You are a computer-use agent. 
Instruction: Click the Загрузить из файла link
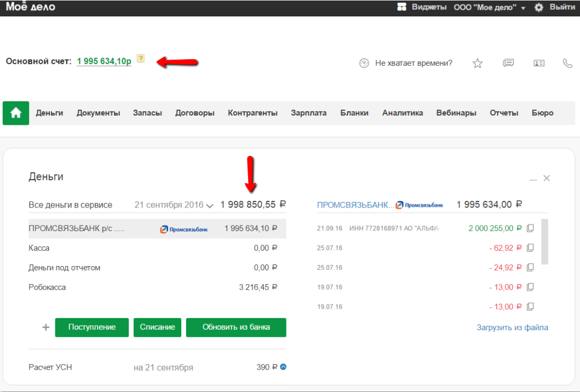click(x=512, y=327)
